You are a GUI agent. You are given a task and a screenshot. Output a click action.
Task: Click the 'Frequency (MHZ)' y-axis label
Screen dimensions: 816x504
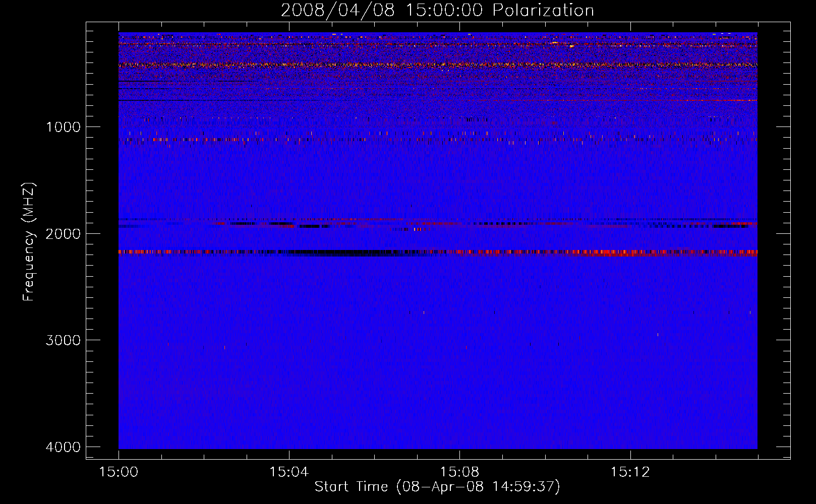[x=29, y=242]
